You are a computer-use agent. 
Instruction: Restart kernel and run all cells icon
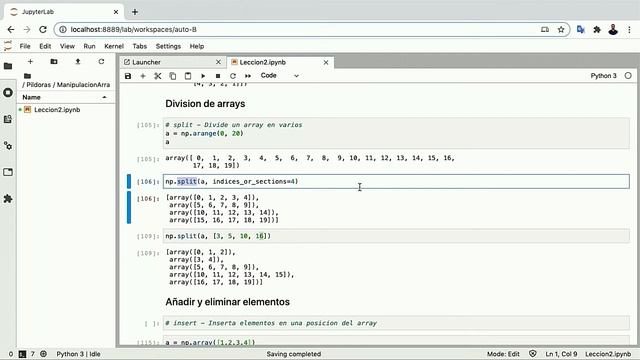point(248,76)
